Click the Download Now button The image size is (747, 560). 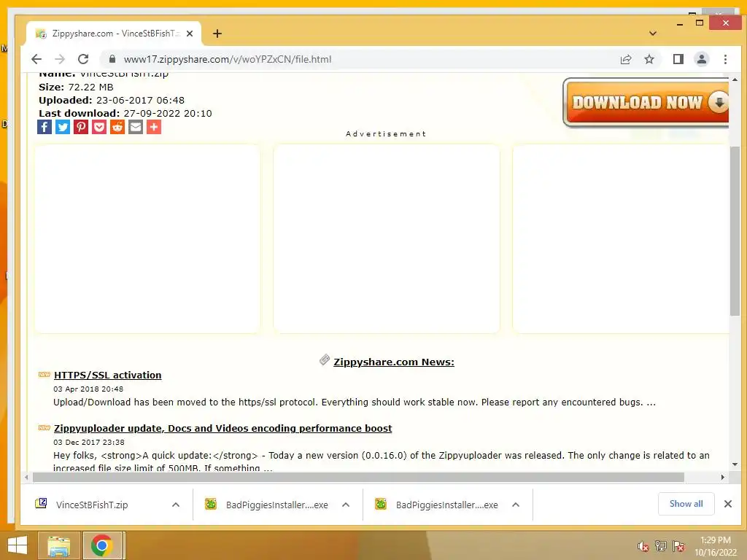tap(646, 103)
